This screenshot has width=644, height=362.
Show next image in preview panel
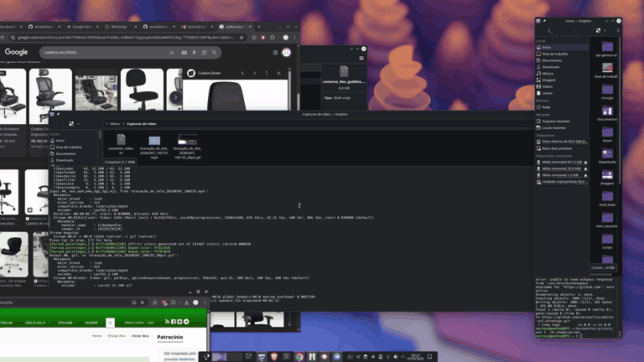[x=256, y=73]
